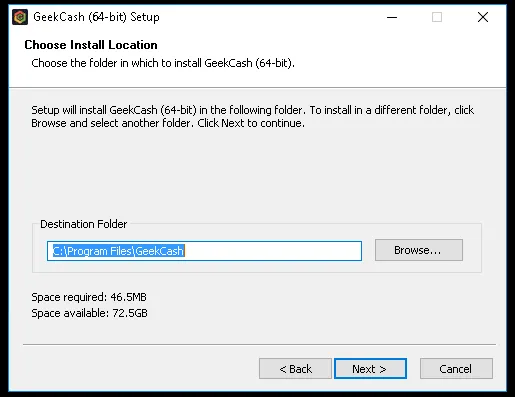Go to the previous step with < Back

click(295, 369)
